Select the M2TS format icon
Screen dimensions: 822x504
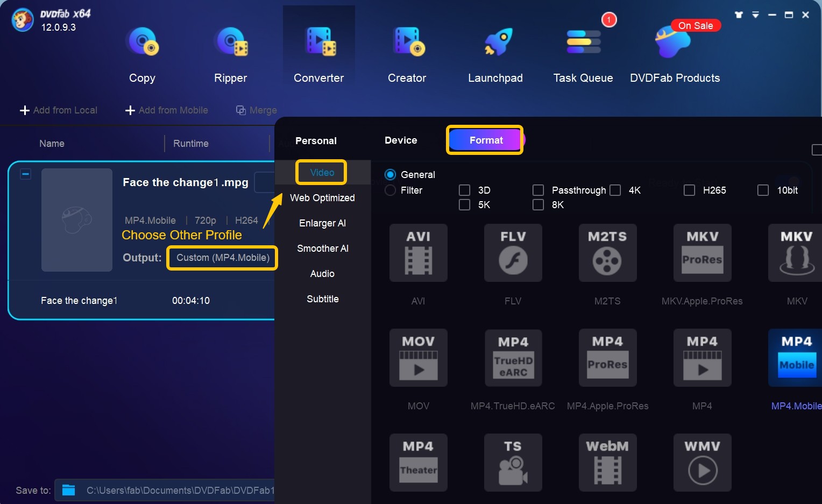(x=607, y=253)
